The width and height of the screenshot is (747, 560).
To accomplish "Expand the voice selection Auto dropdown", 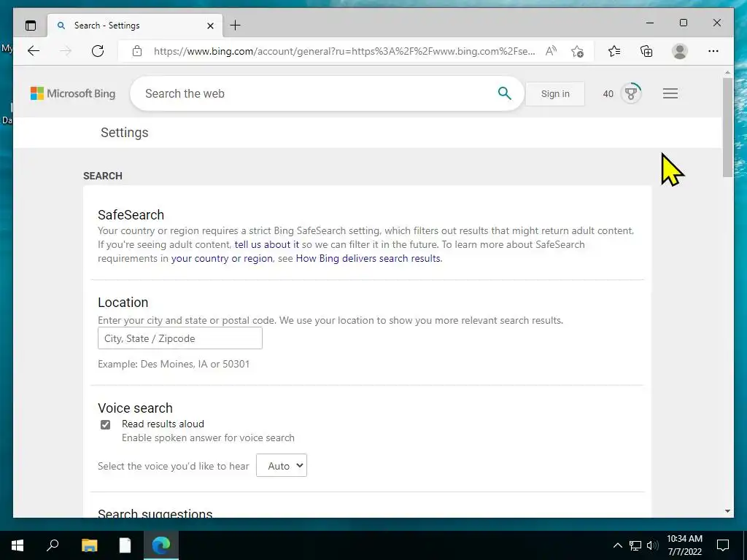I will (282, 466).
